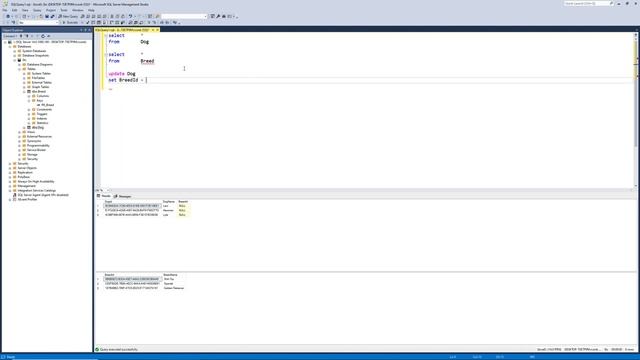Select the Views folder
This screenshot has height=360, width=640.
click(31, 132)
